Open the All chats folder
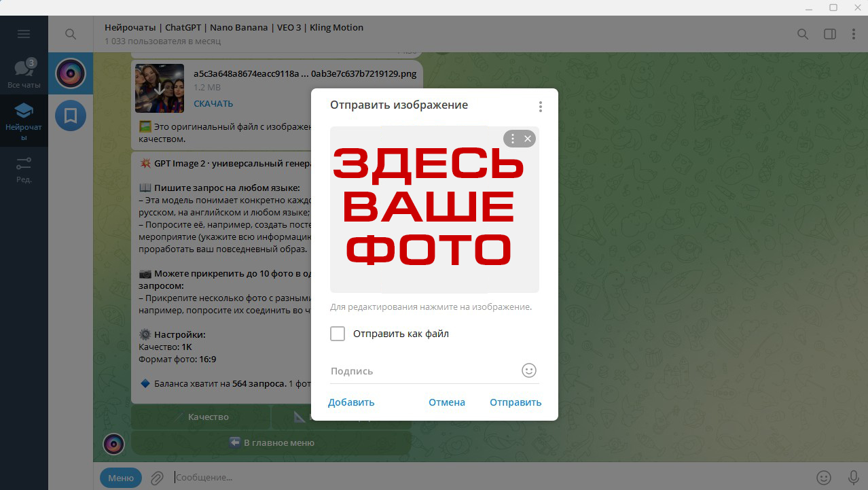This screenshot has width=868, height=490. (24, 73)
